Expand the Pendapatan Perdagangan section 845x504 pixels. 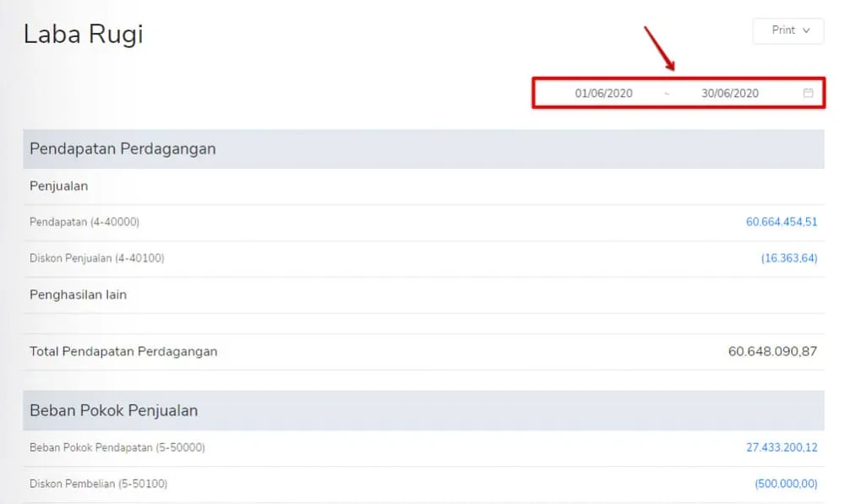123,149
